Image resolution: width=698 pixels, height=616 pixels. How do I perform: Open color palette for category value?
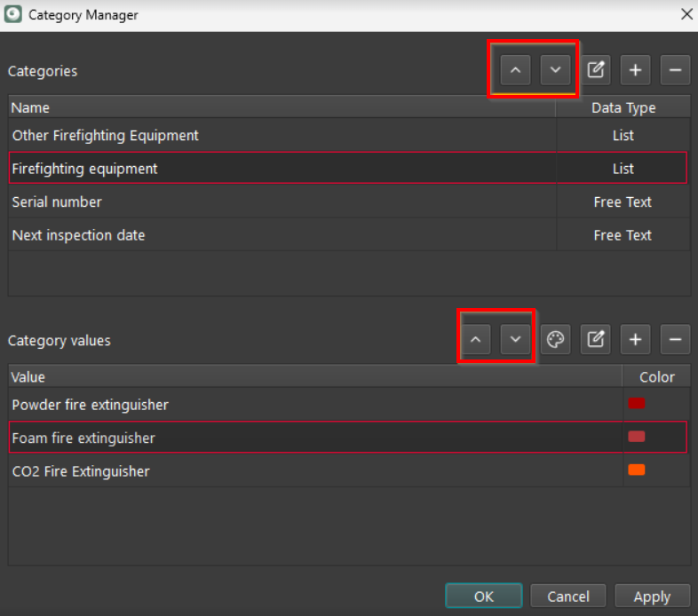pos(555,339)
